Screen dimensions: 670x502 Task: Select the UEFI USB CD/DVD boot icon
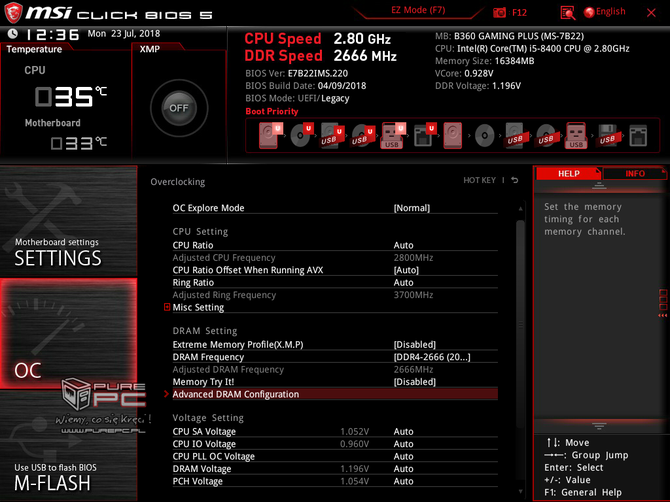tap(362, 135)
